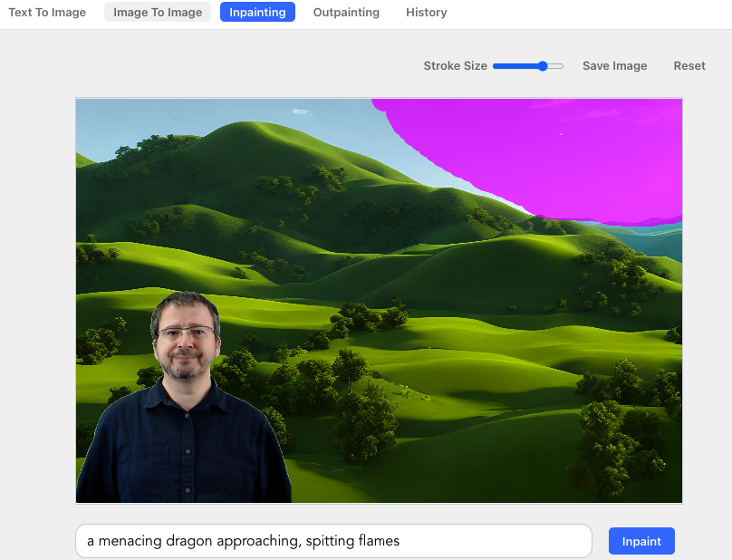Viewport: 732px width, 560px height.
Task: Click the Stroke Size label
Action: [455, 66]
